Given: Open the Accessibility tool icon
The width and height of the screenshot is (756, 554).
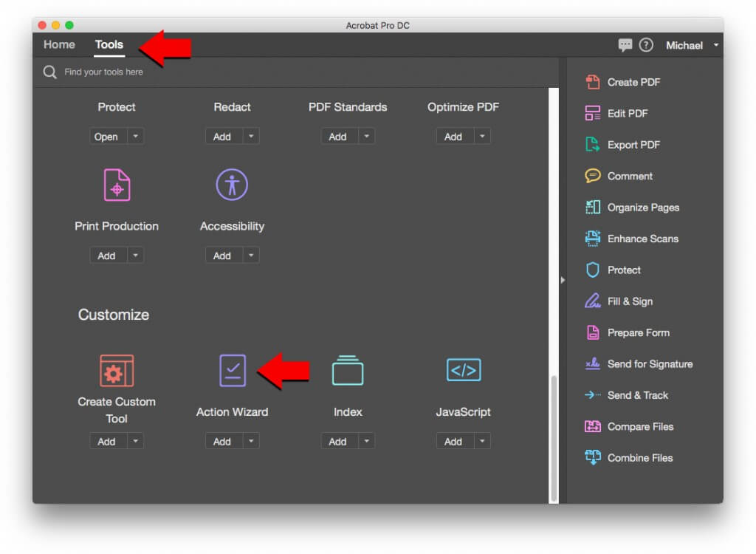Looking at the screenshot, I should pos(232,185).
